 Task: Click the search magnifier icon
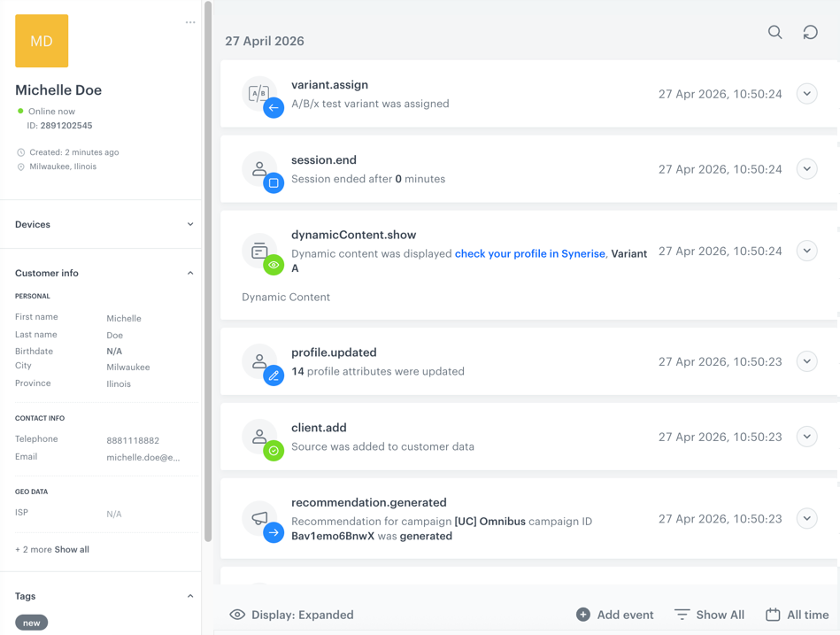pos(774,33)
